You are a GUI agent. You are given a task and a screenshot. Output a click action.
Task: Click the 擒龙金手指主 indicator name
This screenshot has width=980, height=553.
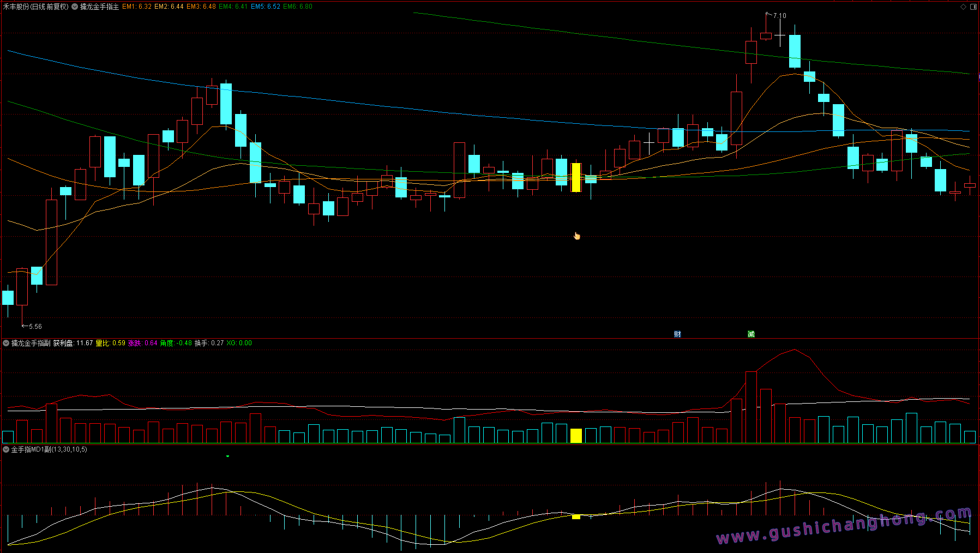99,7
